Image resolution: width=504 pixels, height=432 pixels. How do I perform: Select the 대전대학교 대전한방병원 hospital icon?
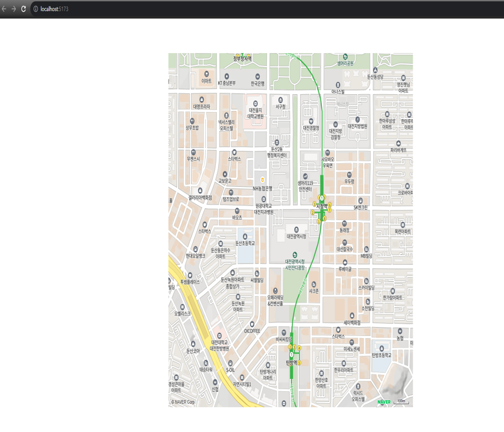(219, 336)
